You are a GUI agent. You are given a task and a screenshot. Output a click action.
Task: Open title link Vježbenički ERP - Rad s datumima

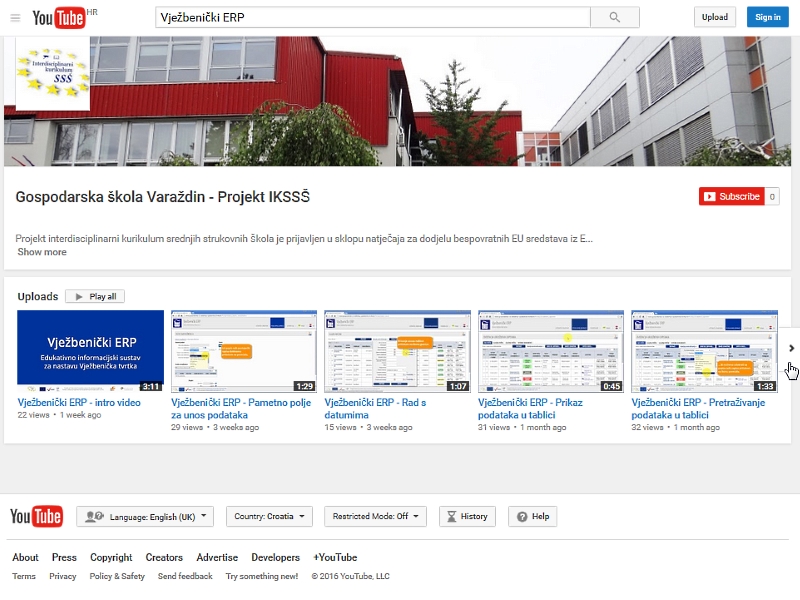coord(375,409)
